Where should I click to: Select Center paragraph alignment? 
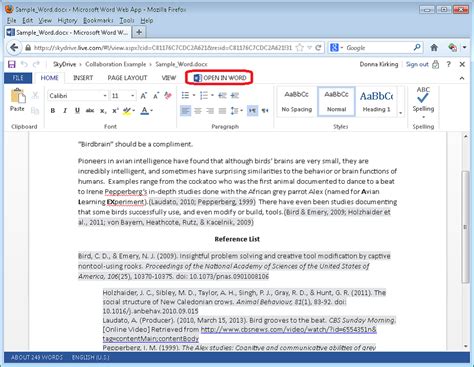pos(198,111)
